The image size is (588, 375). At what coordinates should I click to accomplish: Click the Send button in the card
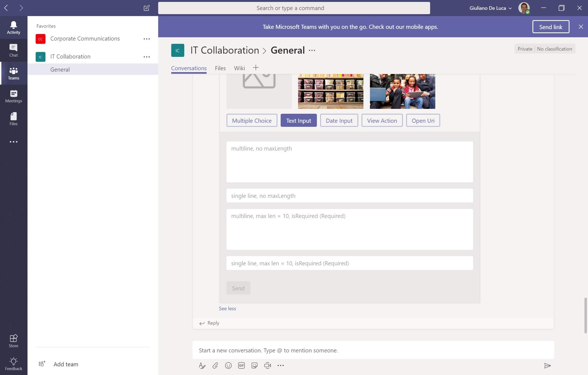238,288
